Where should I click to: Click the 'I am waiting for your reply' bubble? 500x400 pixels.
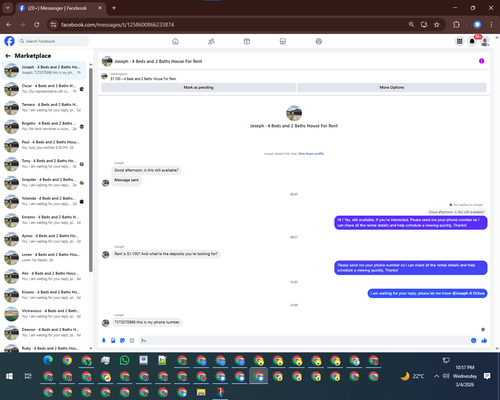coord(427,293)
